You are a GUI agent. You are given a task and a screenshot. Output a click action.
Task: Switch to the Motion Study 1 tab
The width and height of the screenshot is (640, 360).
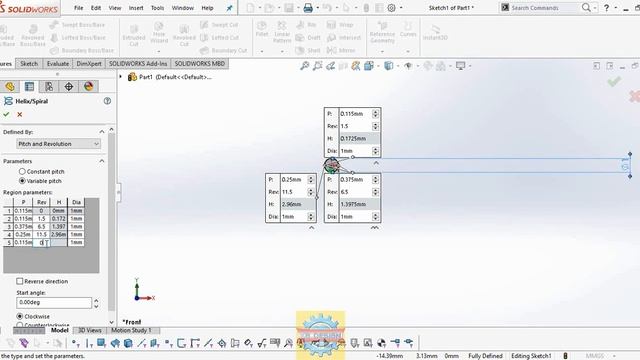click(131, 330)
